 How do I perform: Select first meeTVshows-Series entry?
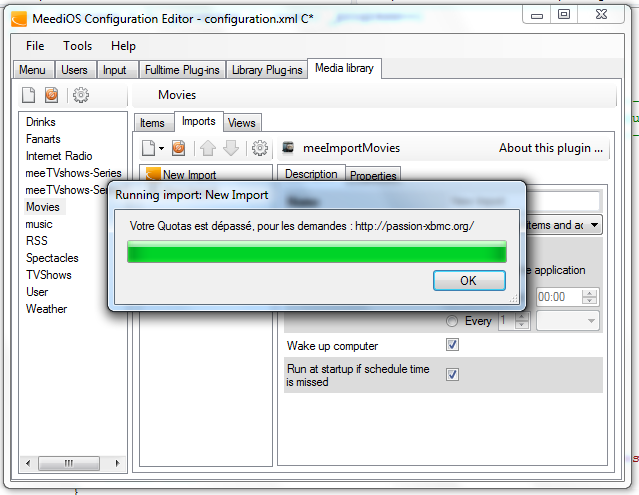73,173
